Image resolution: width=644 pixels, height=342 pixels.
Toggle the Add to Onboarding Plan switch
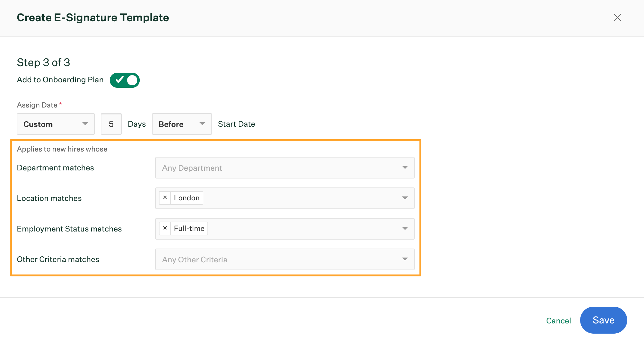coord(125,80)
